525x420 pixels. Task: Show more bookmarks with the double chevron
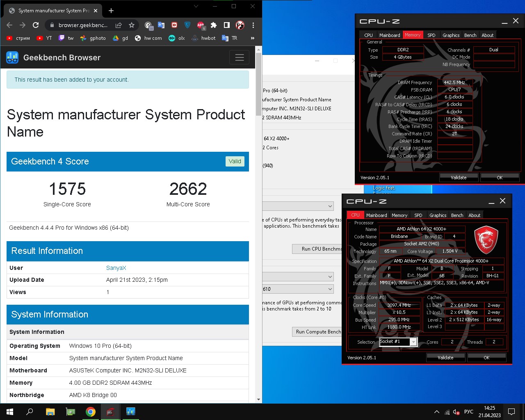click(253, 38)
